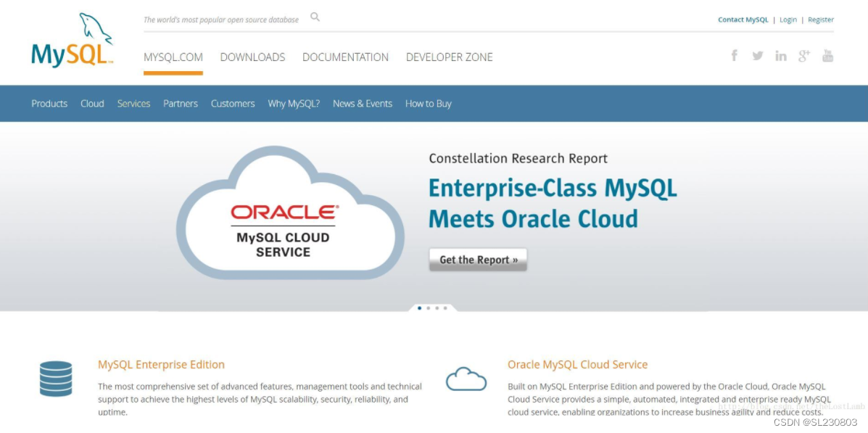Visit the MySQL Facebook page icon
The image size is (868, 433).
(734, 55)
